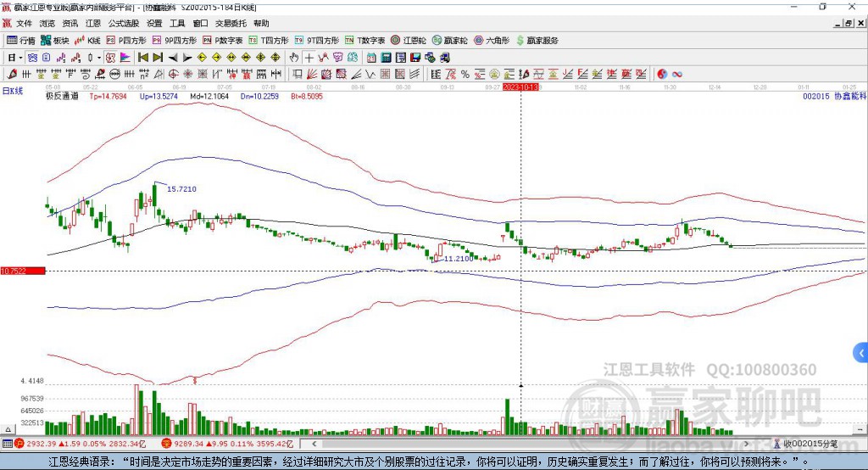
Task: Click the first yellow diamond shift icon
Action: click(x=202, y=58)
